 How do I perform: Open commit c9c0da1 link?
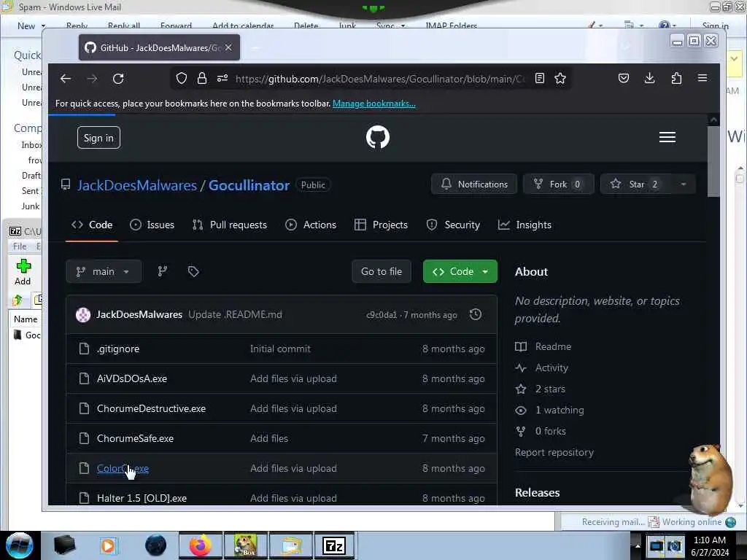point(381,315)
